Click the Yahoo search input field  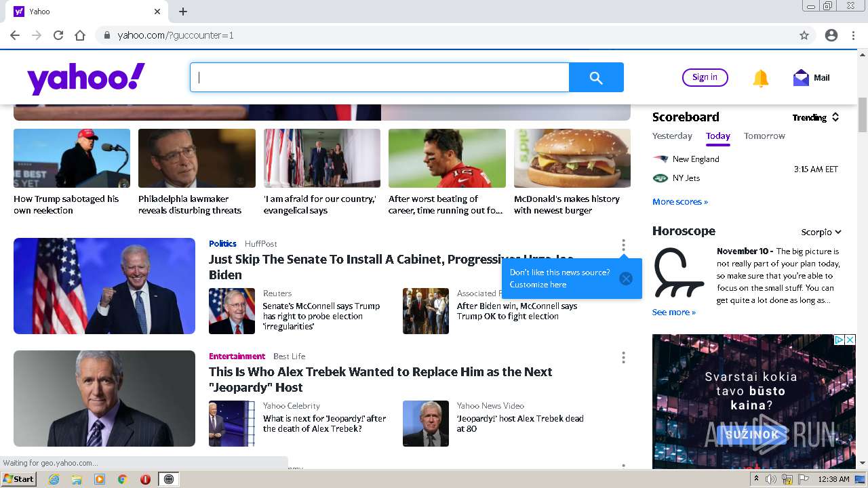click(x=380, y=78)
